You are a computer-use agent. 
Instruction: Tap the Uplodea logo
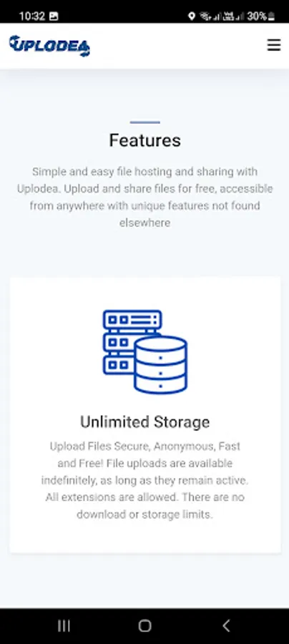tap(49, 45)
